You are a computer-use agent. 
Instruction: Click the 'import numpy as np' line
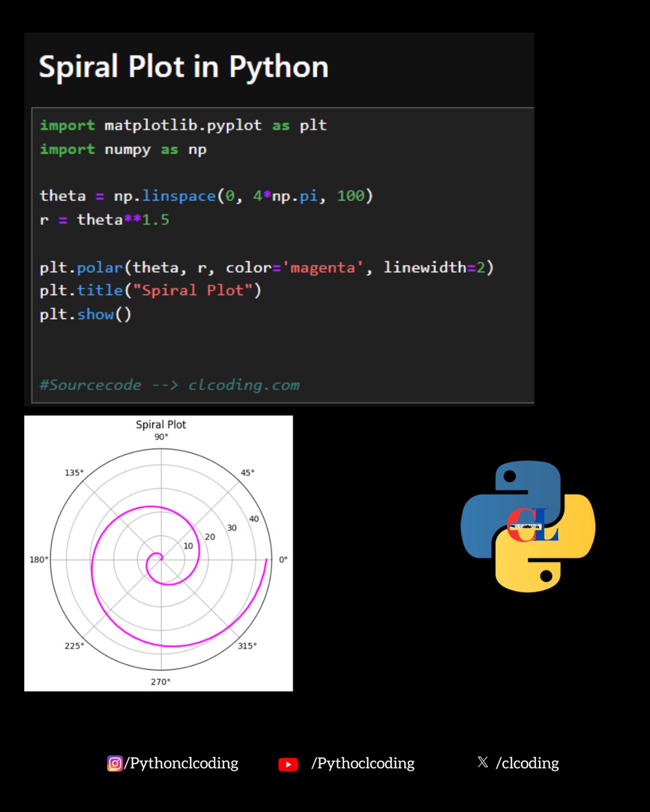pyautogui.click(x=123, y=149)
